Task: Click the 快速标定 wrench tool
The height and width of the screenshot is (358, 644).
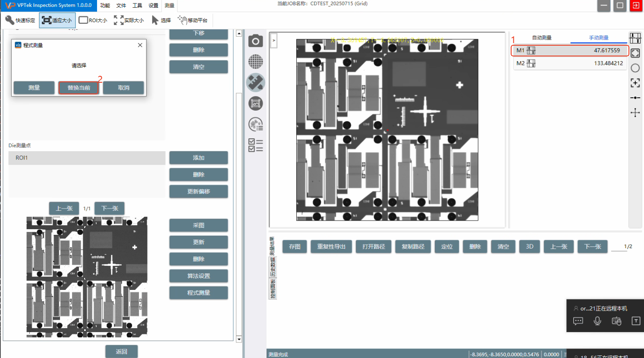Action: tap(20, 20)
